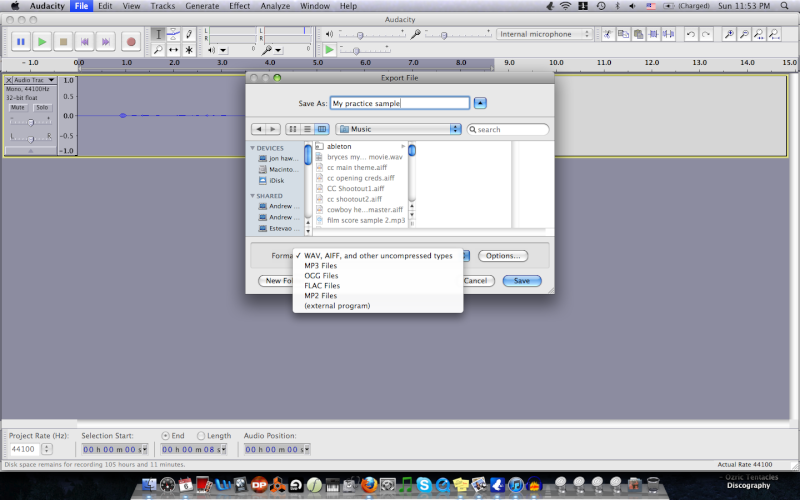The image size is (800, 500).
Task: Start playback with the green Play button
Action: 42,42
